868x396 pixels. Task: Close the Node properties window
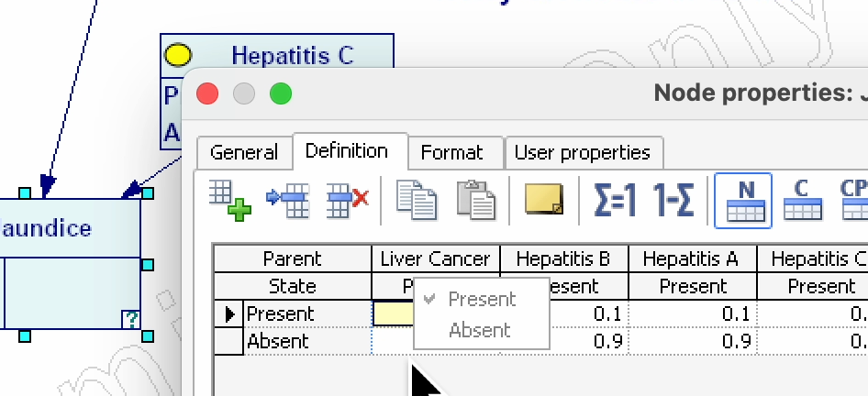[207, 94]
